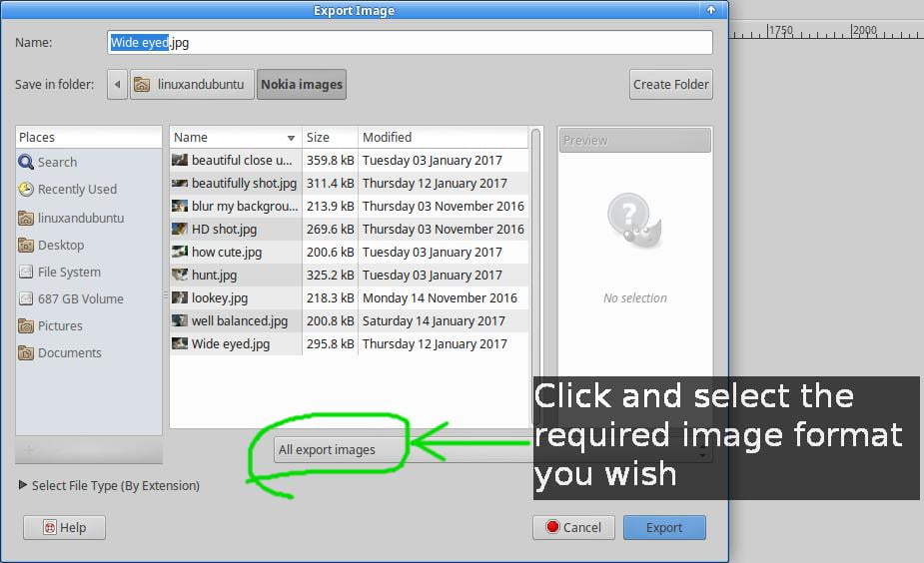Open Help via its text label
924x563 pixels.
(x=73, y=528)
